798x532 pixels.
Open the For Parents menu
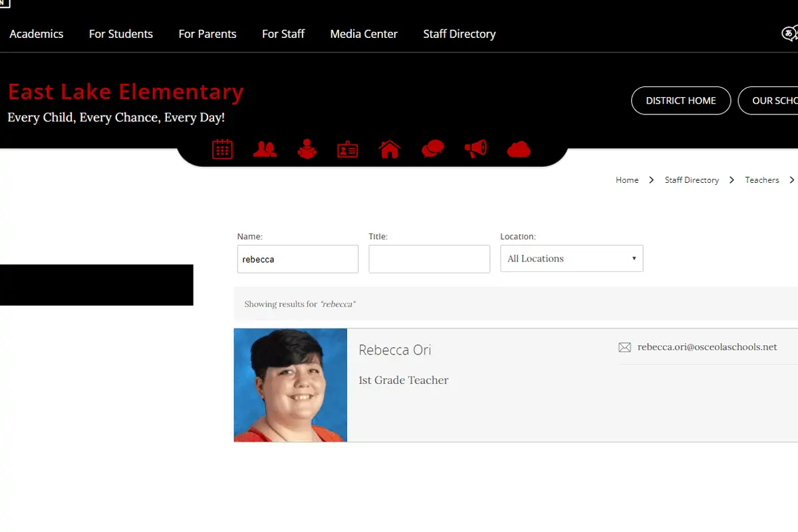(x=207, y=34)
